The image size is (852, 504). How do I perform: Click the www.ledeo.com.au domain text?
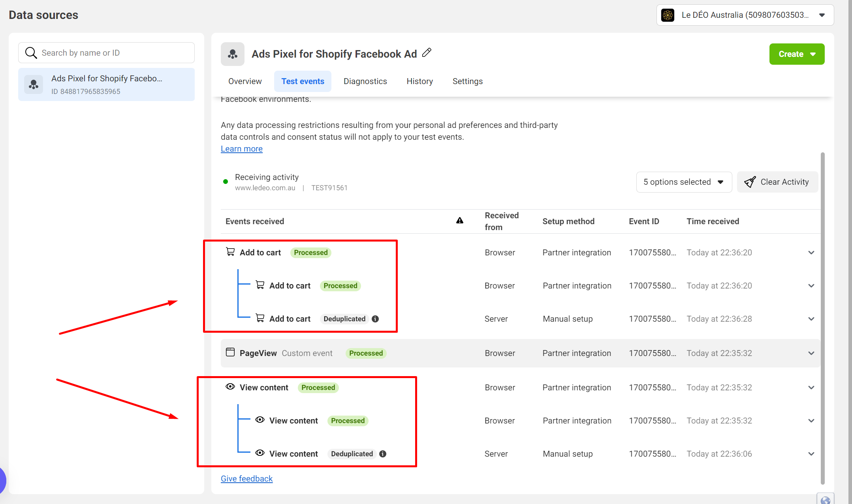pyautogui.click(x=265, y=188)
